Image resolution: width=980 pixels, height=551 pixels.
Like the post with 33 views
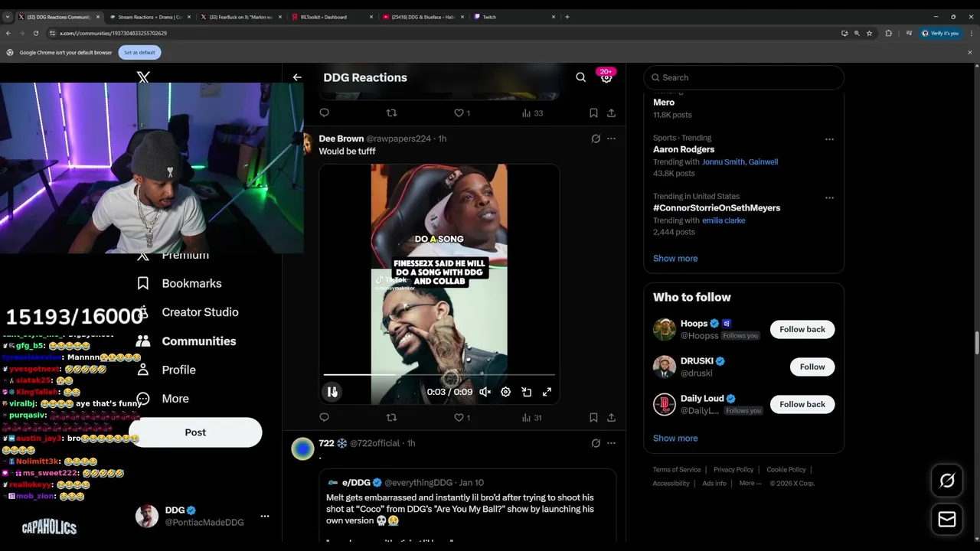tap(462, 112)
